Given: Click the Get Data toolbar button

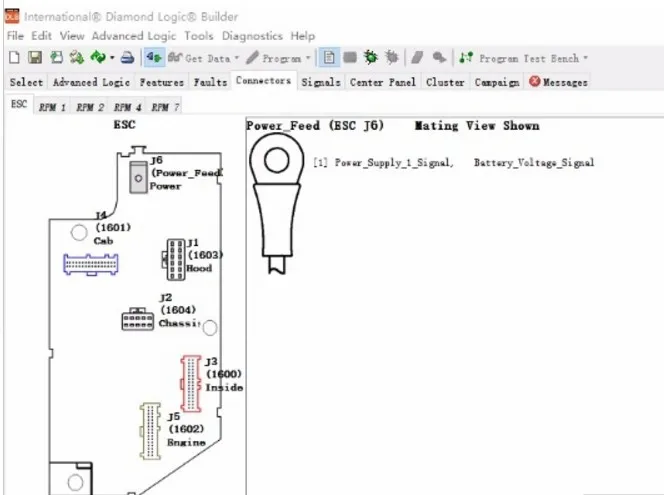Looking at the screenshot, I should [x=199, y=58].
